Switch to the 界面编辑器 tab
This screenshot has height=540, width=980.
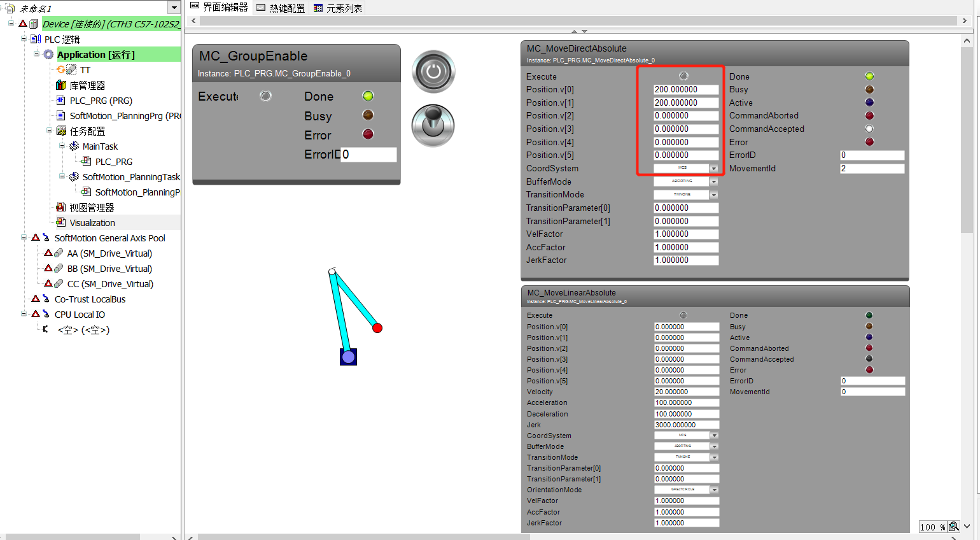pyautogui.click(x=219, y=8)
